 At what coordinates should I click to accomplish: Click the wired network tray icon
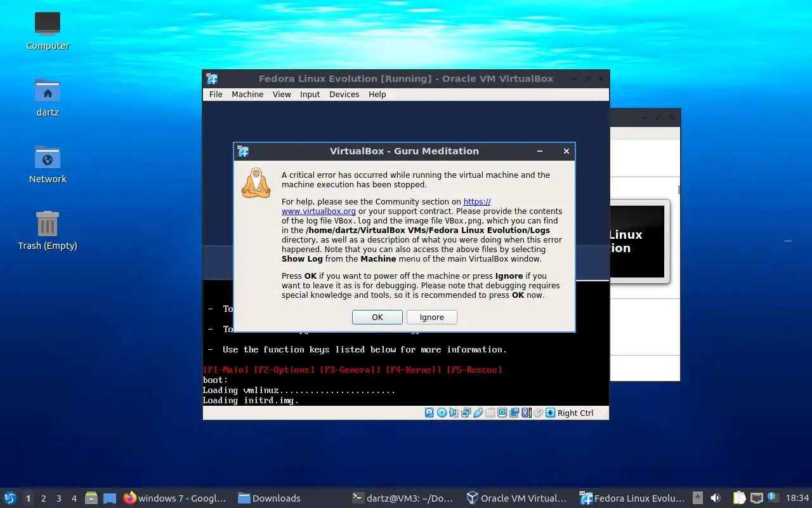[x=756, y=498]
